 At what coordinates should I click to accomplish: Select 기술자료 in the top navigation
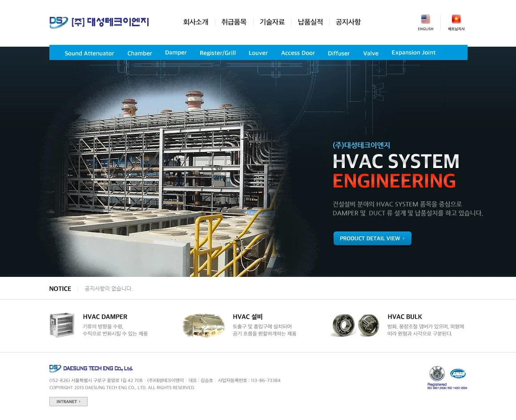pyautogui.click(x=272, y=22)
